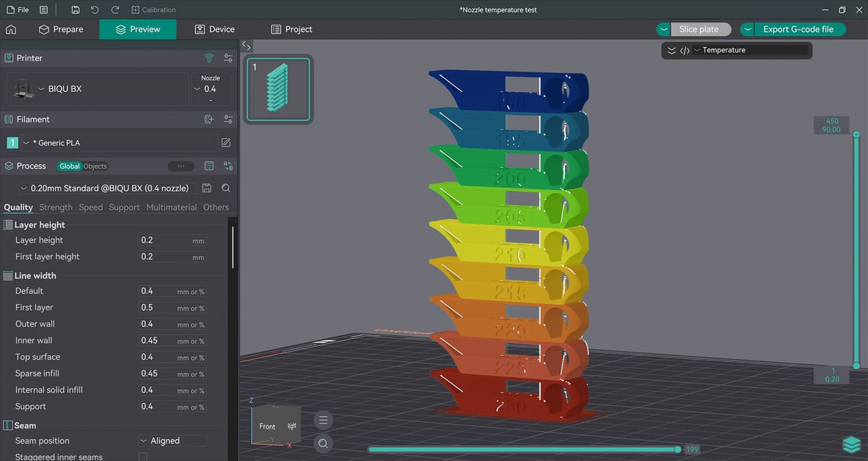Select the Others settings tab
This screenshot has height=461, width=868.
click(x=216, y=207)
